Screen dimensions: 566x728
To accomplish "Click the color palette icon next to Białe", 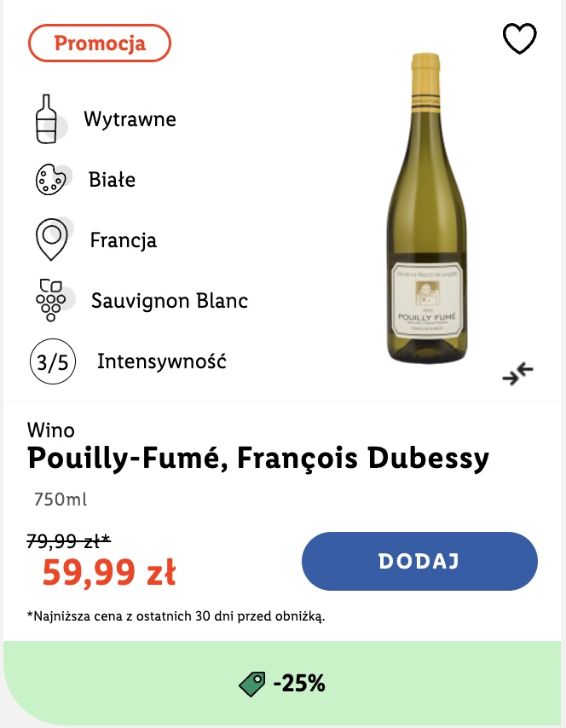I will click(x=51, y=180).
